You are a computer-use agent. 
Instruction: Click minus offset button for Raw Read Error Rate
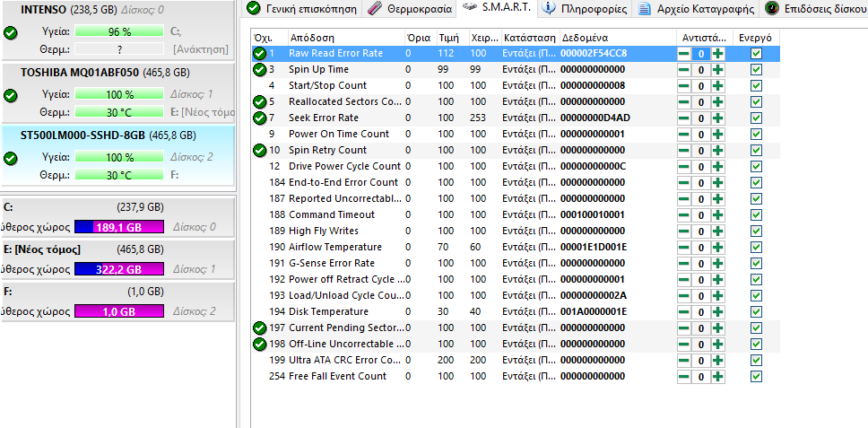(x=684, y=54)
